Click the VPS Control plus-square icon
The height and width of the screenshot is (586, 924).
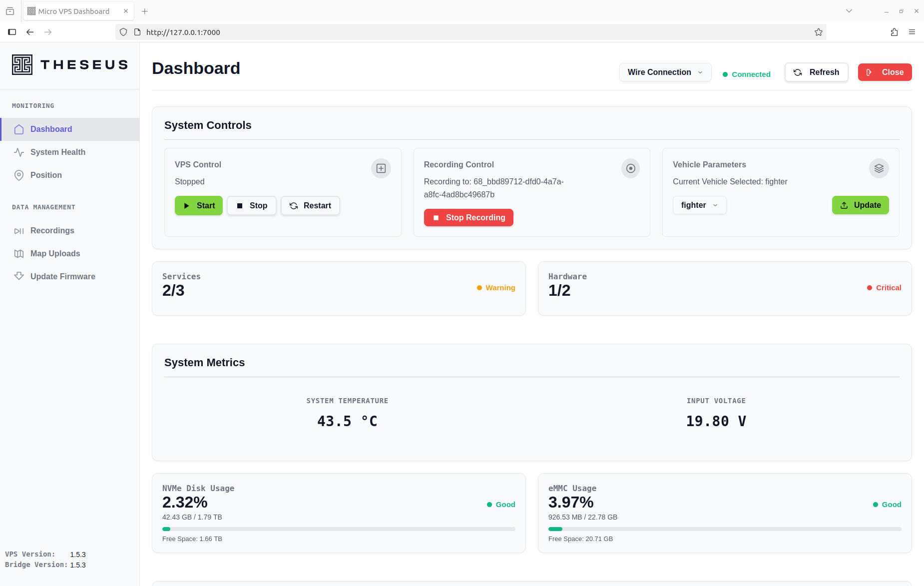[x=381, y=168]
